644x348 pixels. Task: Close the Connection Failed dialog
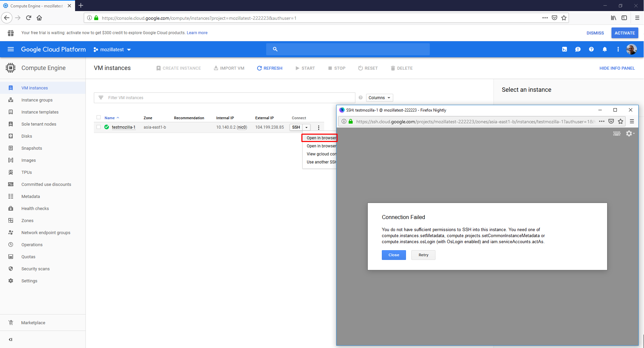pos(394,255)
